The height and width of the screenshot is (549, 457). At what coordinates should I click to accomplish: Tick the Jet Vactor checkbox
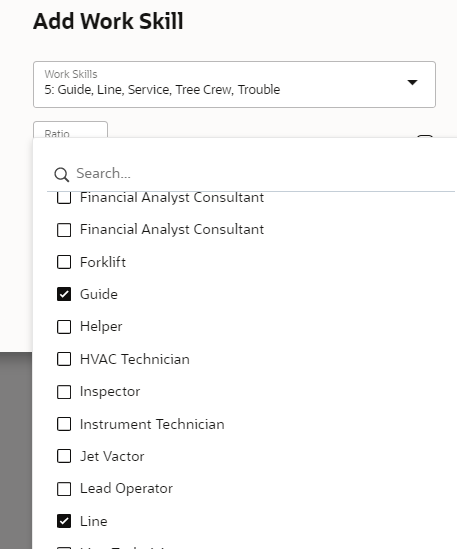click(x=64, y=456)
